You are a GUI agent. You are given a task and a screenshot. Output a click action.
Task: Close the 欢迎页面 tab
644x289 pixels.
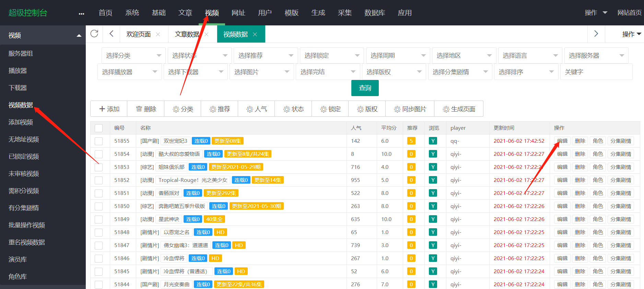(158, 34)
